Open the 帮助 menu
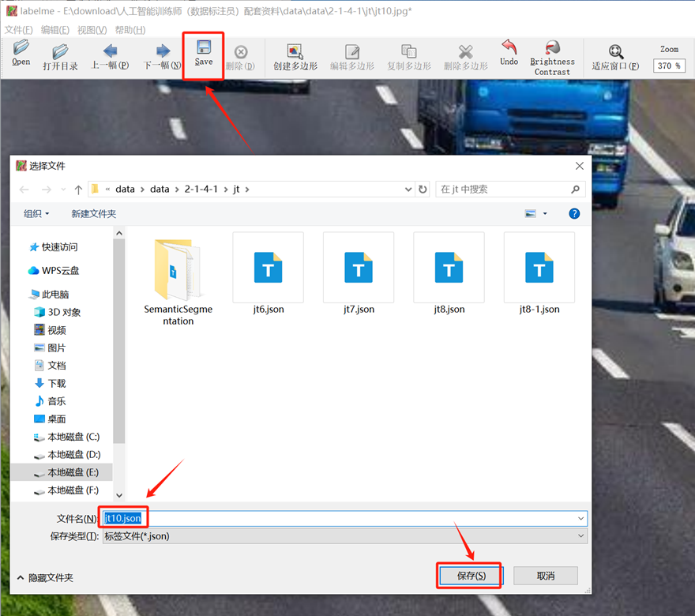Viewport: 695px width, 616px height. tap(130, 30)
